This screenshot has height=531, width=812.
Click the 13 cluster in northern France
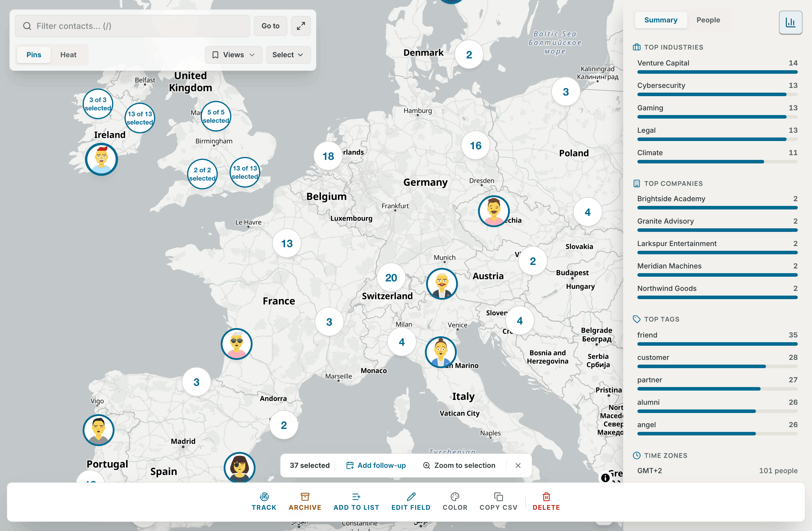[287, 243]
